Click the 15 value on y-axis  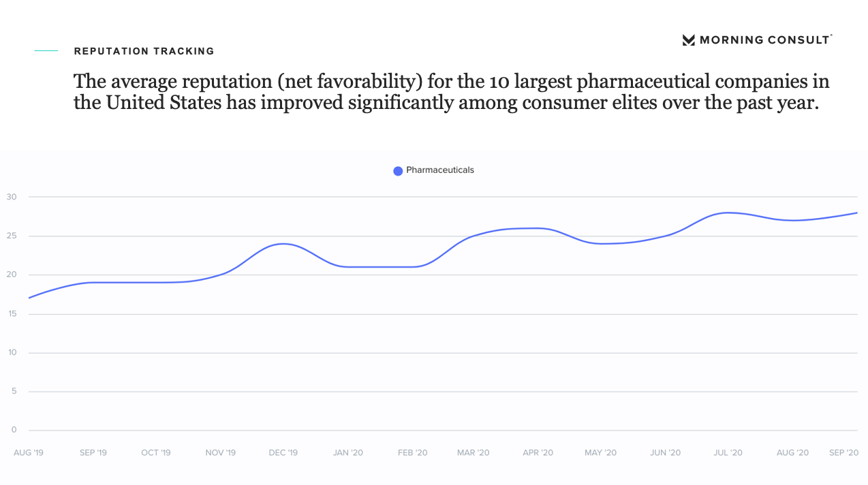click(12, 314)
